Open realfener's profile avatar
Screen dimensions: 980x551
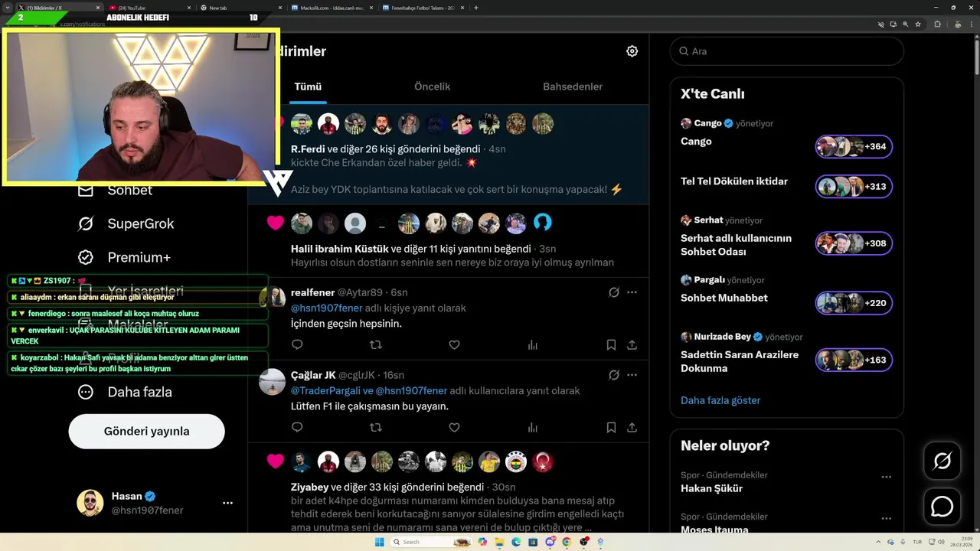[x=272, y=298]
